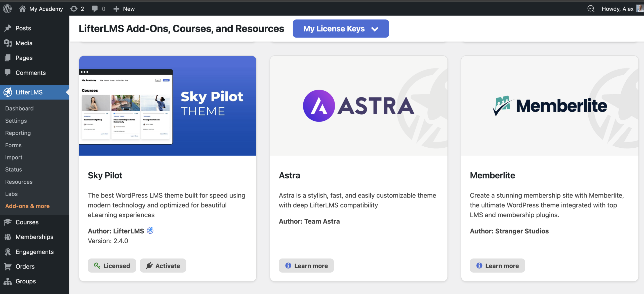Viewport: 644px width, 294px height.
Task: Click the Media icon in sidebar
Action: pyautogui.click(x=8, y=43)
